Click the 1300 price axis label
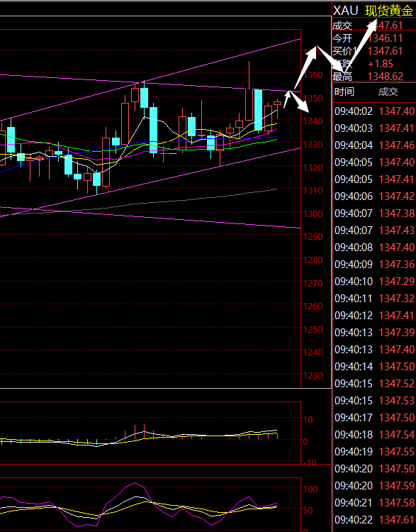 tap(313, 214)
